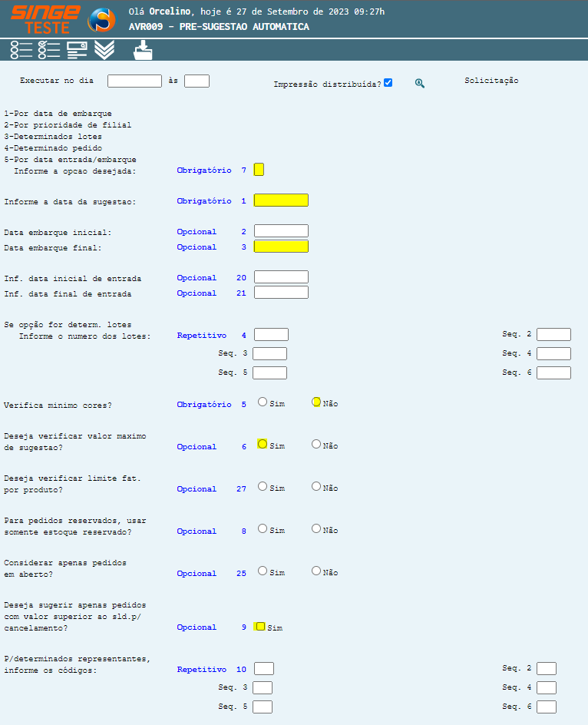Click the magnifier icon next to Impressão distribuída

pos(420,83)
